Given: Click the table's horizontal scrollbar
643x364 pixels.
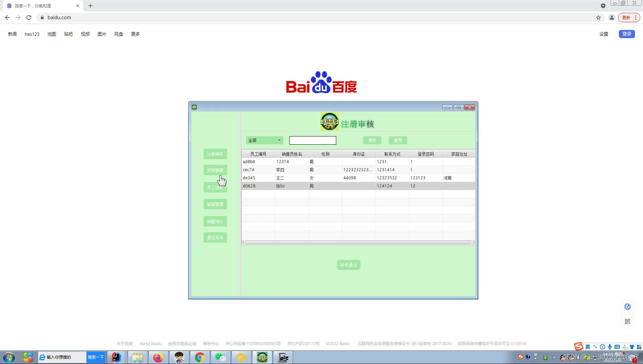Looking at the screenshot, I should click(358, 242).
